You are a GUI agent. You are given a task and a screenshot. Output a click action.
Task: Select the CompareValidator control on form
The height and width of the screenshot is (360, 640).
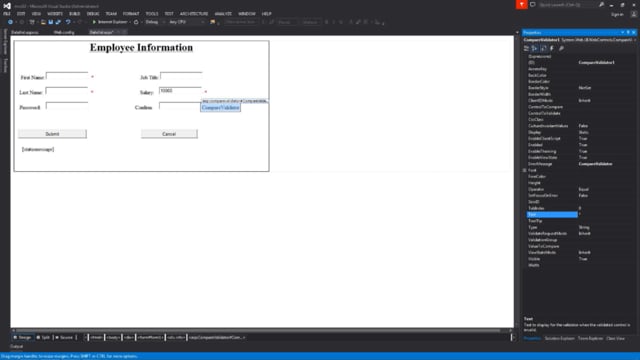click(220, 107)
